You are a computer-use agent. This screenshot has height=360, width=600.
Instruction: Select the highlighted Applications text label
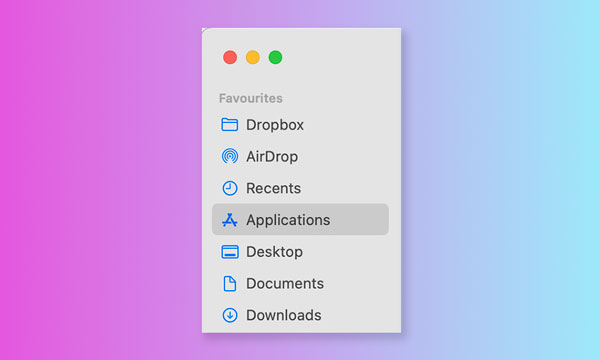click(288, 220)
